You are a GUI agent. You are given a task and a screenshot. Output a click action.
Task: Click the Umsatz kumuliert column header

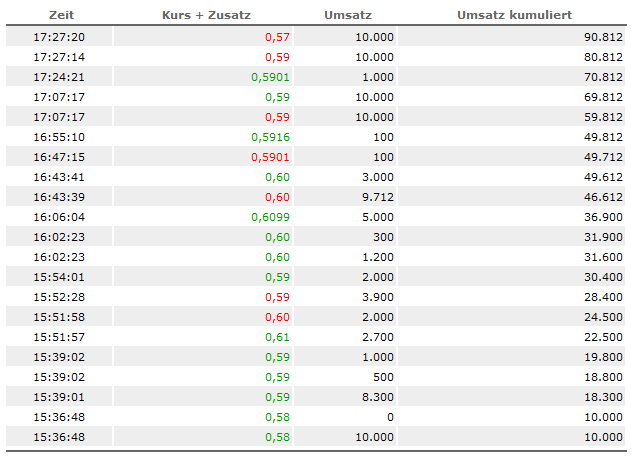tap(514, 16)
